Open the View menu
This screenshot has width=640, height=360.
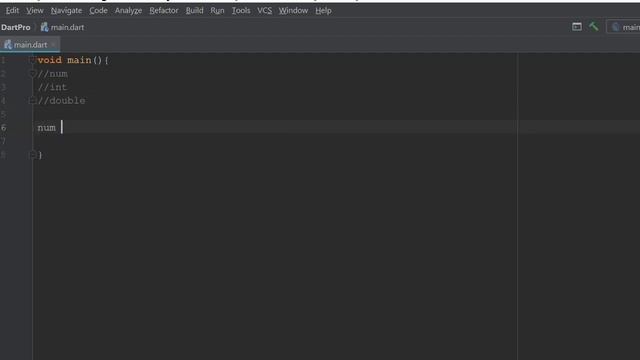pyautogui.click(x=35, y=11)
